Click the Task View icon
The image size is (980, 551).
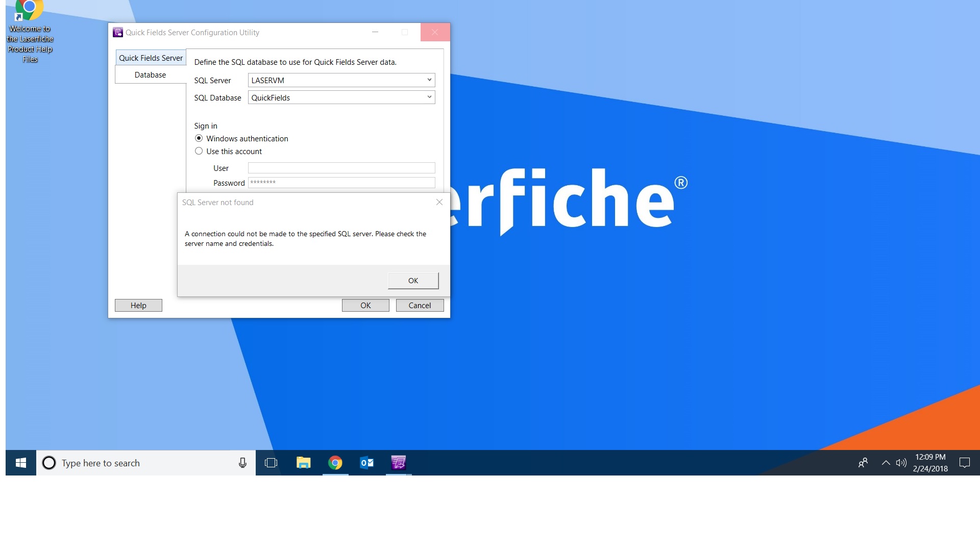pos(271,463)
